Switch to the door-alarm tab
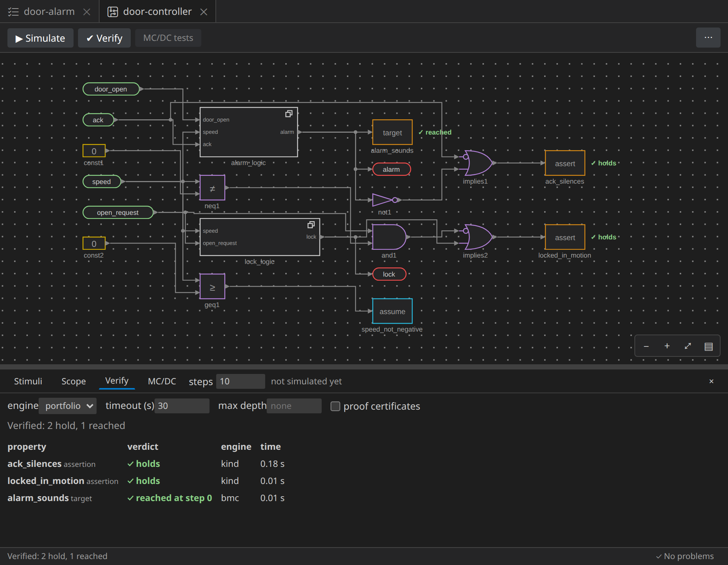 [49, 12]
